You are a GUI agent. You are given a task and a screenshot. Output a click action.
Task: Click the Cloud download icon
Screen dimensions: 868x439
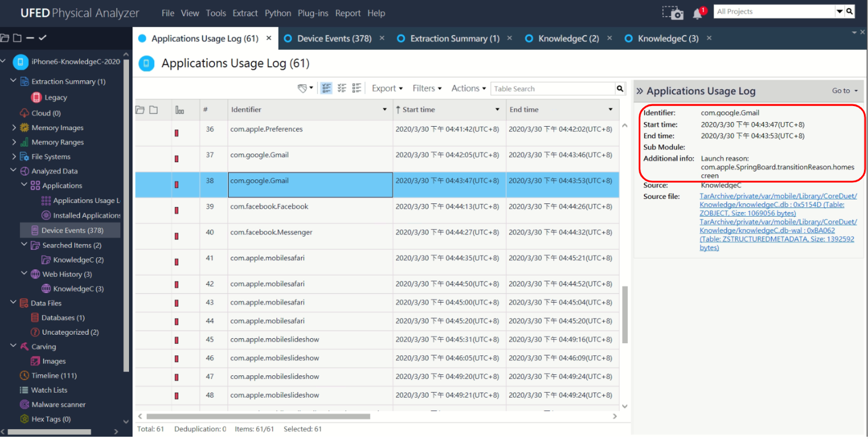pyautogui.click(x=24, y=113)
